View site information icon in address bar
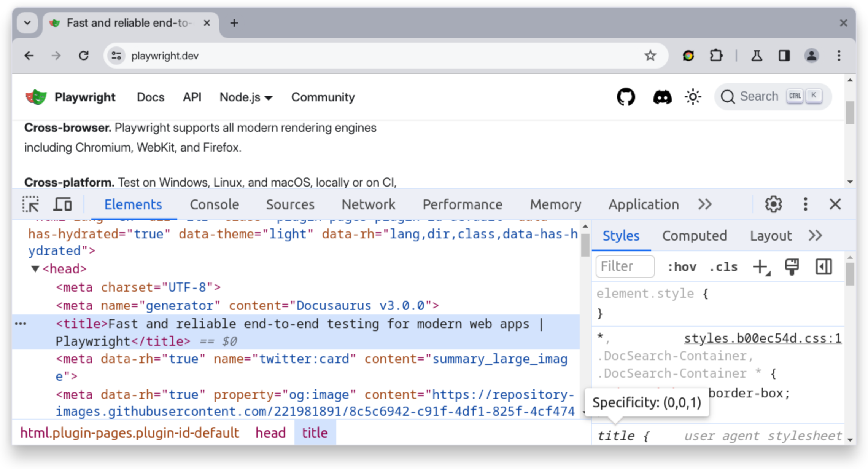The height and width of the screenshot is (469, 868). (116, 56)
